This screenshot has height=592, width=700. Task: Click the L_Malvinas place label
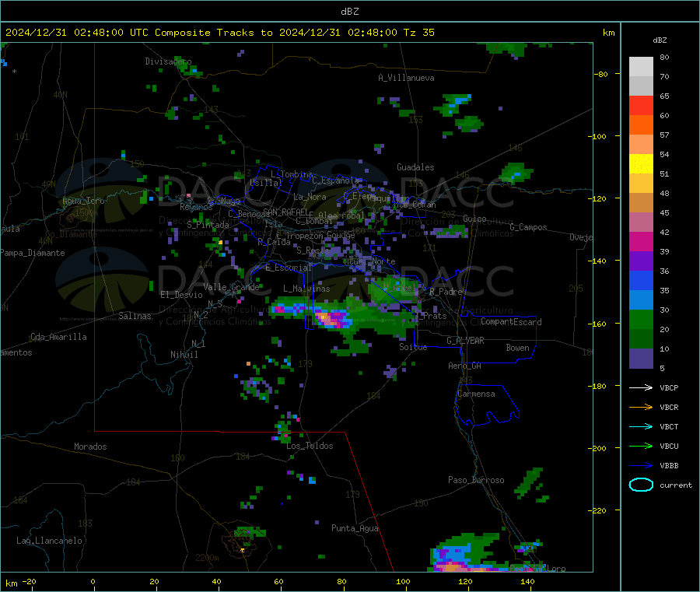[x=306, y=289]
